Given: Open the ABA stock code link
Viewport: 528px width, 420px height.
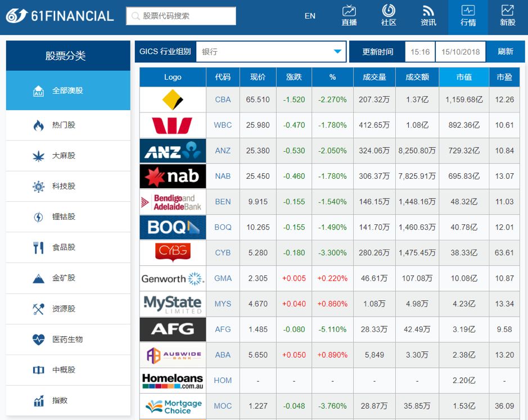Looking at the screenshot, I should [223, 355].
